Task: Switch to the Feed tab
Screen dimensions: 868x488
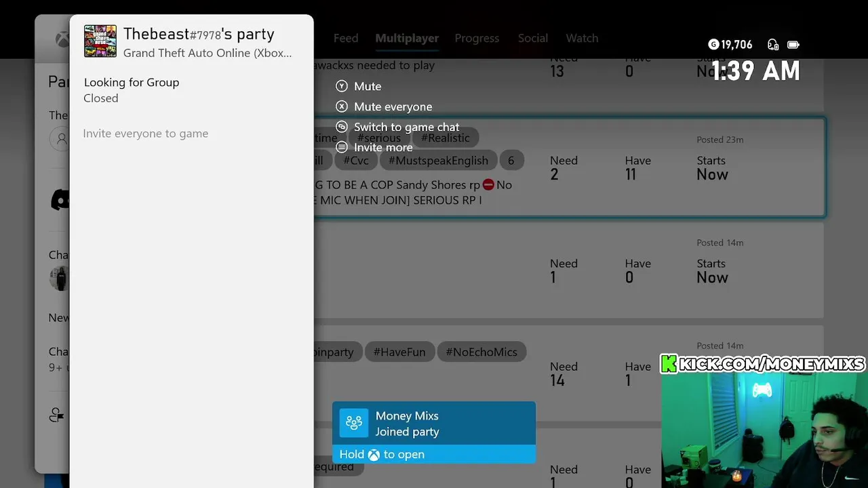Action: [x=346, y=38]
